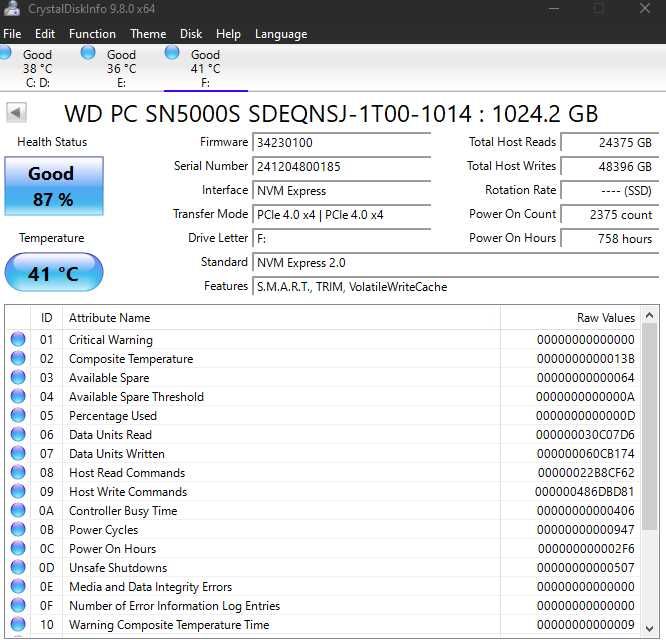Click status icon for Percentage Used row
The image size is (666, 640).
(18, 415)
